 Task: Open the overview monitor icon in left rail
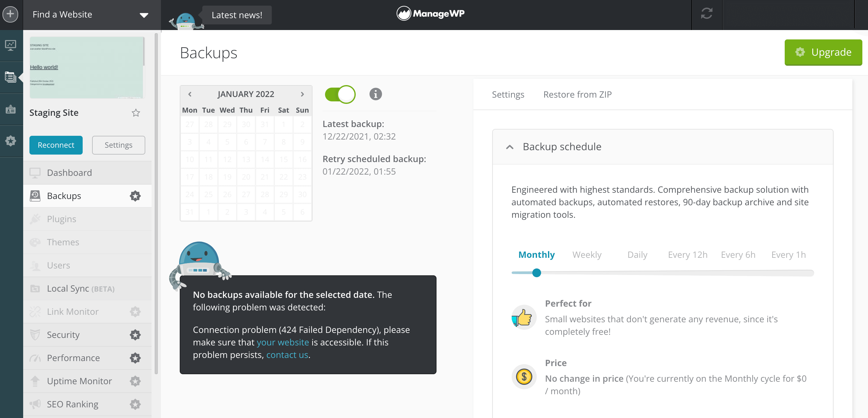[x=10, y=45]
